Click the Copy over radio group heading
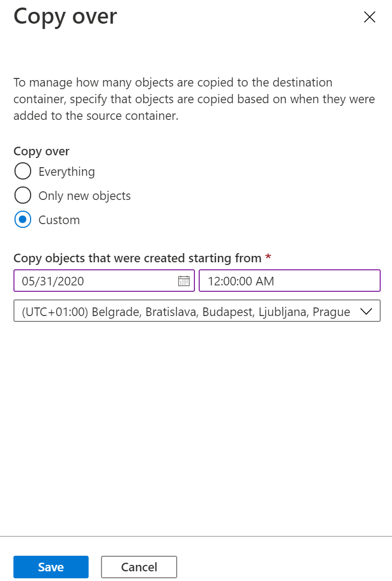Viewport: 392px width, 581px height. (41, 151)
